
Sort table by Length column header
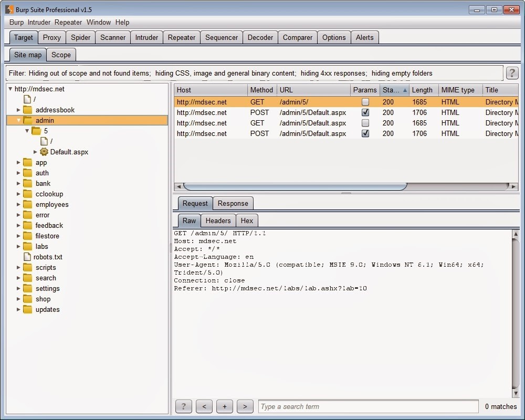click(424, 90)
